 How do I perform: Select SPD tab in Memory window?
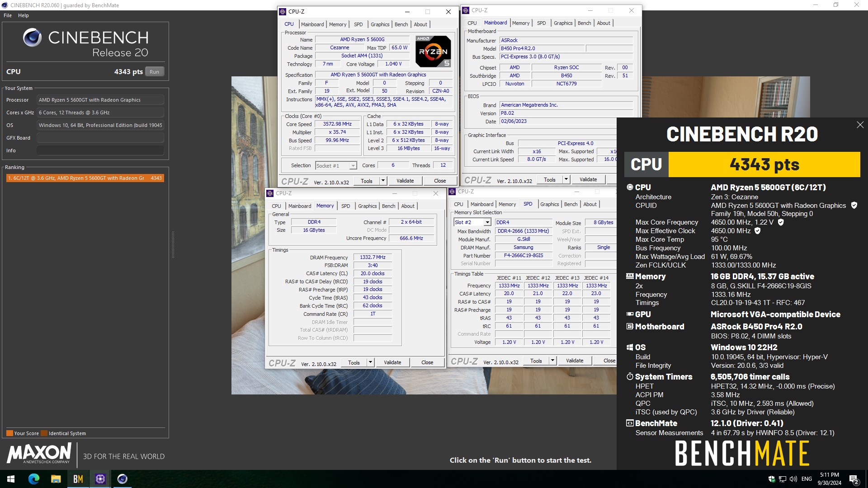[x=346, y=206]
